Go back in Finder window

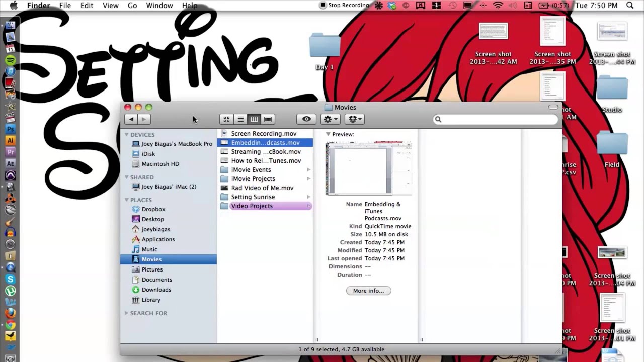tap(131, 119)
